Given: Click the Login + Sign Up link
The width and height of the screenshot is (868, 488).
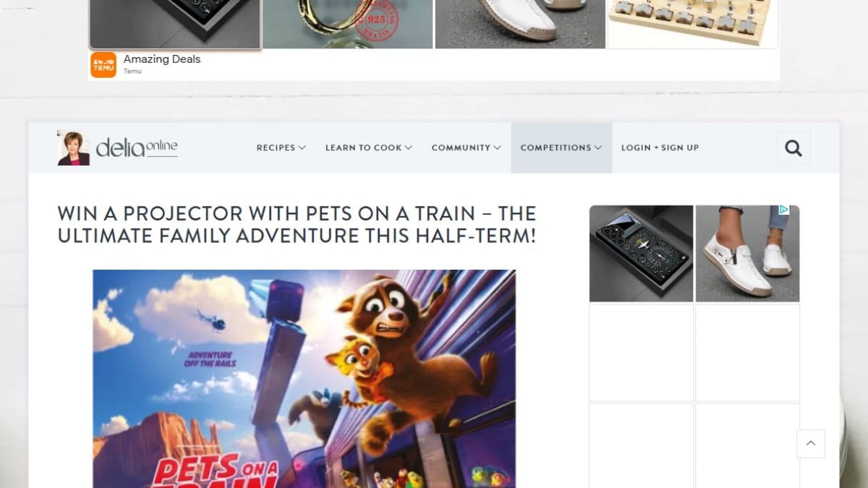Looking at the screenshot, I should tap(660, 147).
